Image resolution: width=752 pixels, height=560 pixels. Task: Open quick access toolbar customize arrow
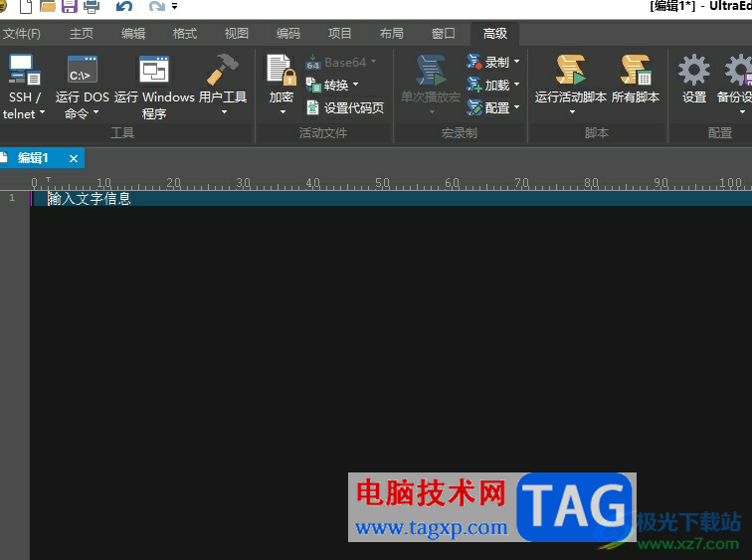pyautogui.click(x=175, y=6)
